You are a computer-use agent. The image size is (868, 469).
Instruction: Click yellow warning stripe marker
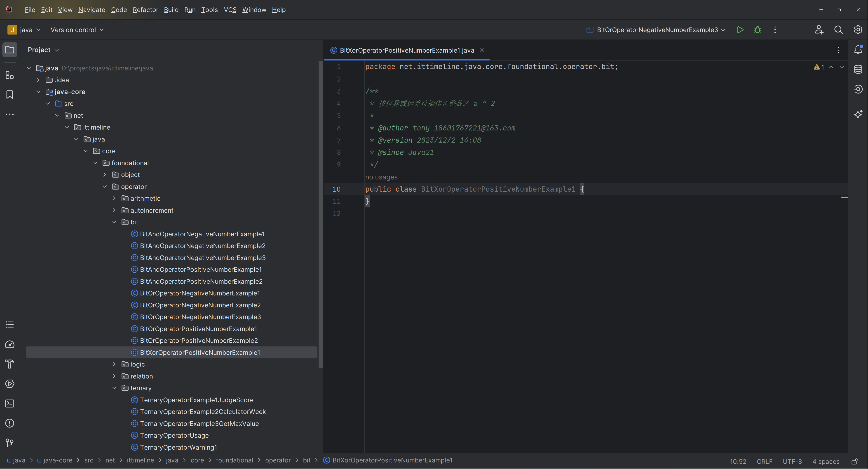(844, 197)
